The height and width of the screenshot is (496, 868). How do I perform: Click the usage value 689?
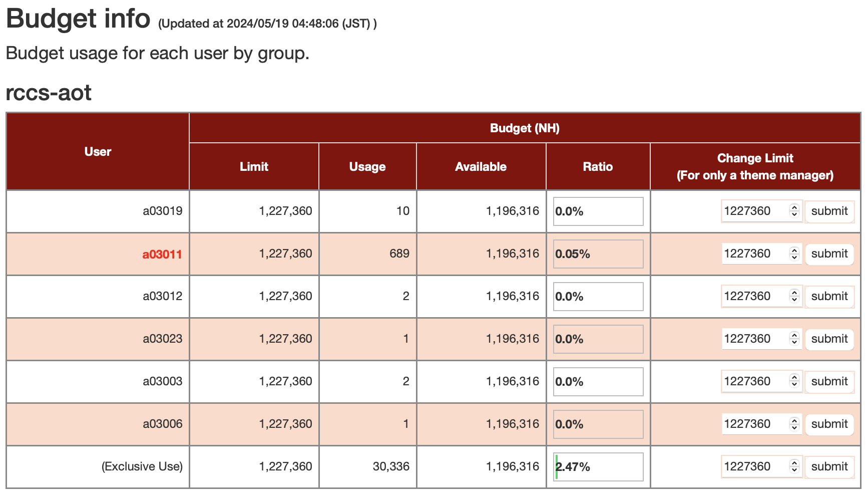(399, 254)
